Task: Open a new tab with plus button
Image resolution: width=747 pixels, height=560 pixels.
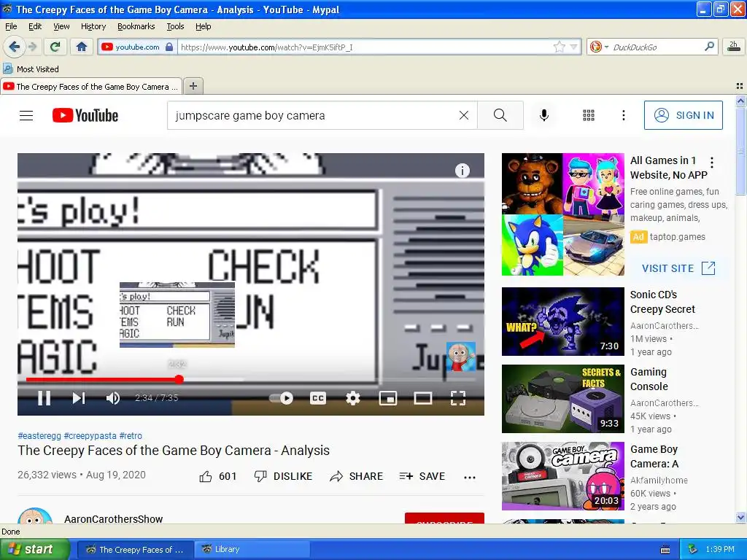Action: 193,86
